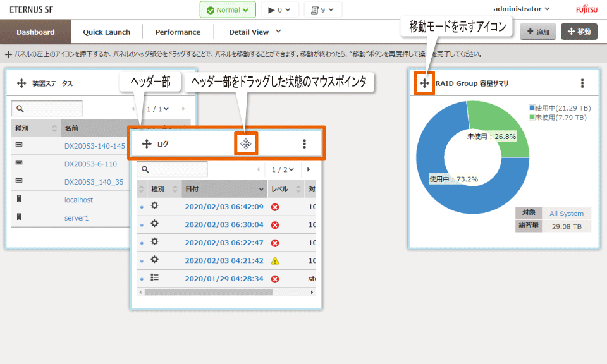Click the 移動 move mode button
607x364 pixels.
(x=579, y=32)
